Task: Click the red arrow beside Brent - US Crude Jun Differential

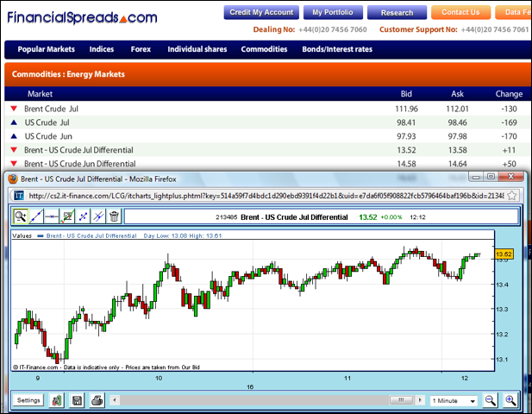Action: [x=14, y=164]
